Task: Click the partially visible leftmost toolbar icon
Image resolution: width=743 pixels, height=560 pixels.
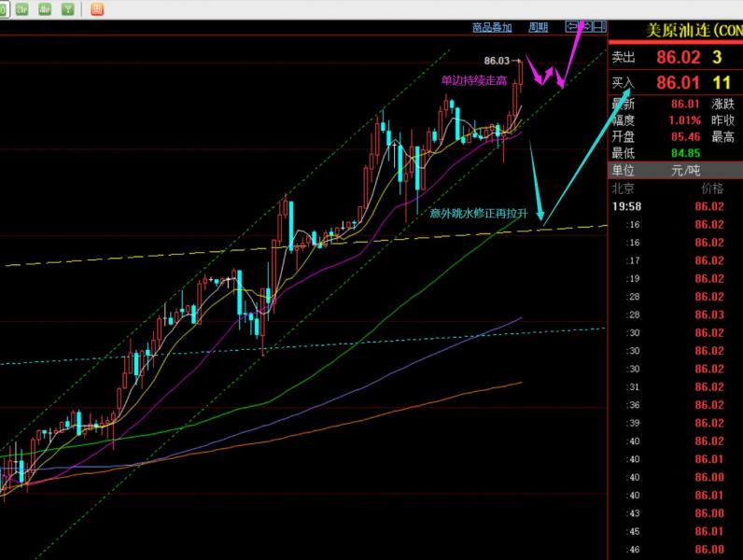Action: (3, 9)
